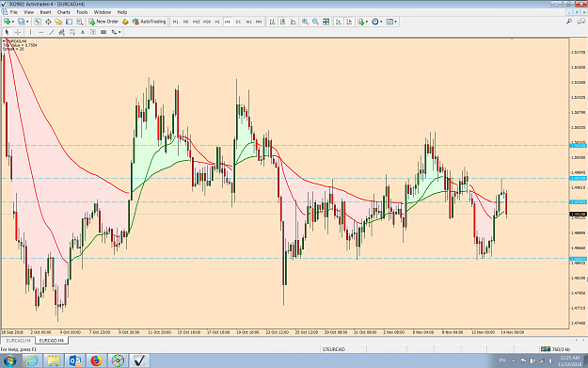Open the Strategy Tester magnifier icon
This screenshot has width=588, height=368.
click(80, 22)
